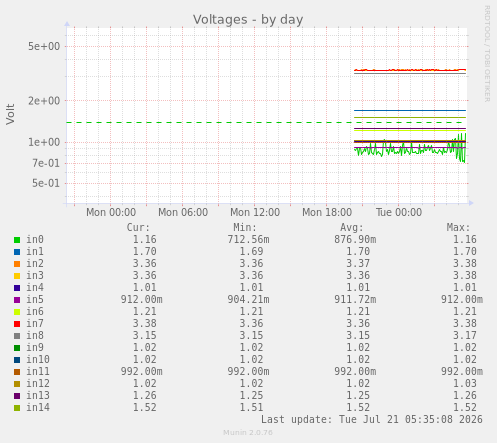Click the 'Mon 00:00' time axis label
Image resolution: width=497 pixels, height=443 pixels.
111,212
